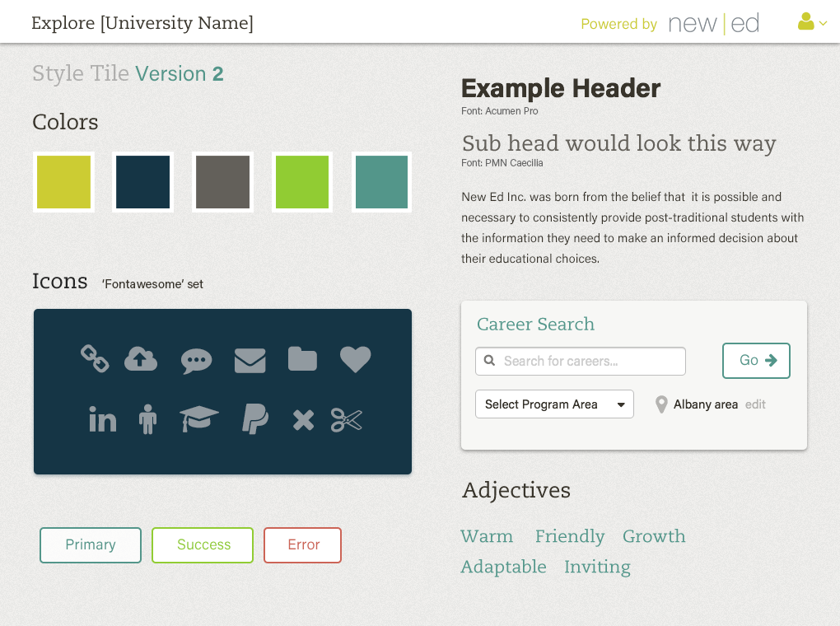The image size is (840, 626).
Task: Click the PayPal icon
Action: (x=255, y=418)
